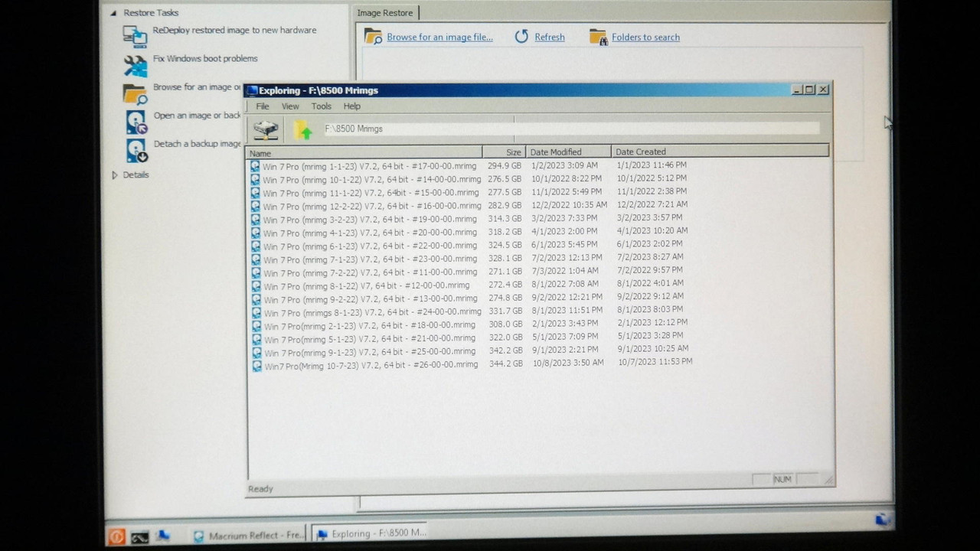This screenshot has width=980, height=551.
Task: Click ReDeploy restored image to new hardware
Action: (x=234, y=30)
